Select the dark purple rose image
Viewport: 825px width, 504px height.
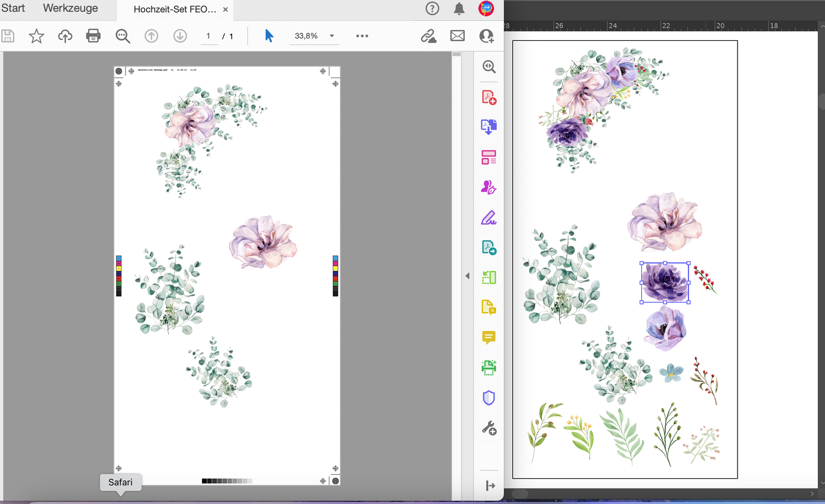665,283
